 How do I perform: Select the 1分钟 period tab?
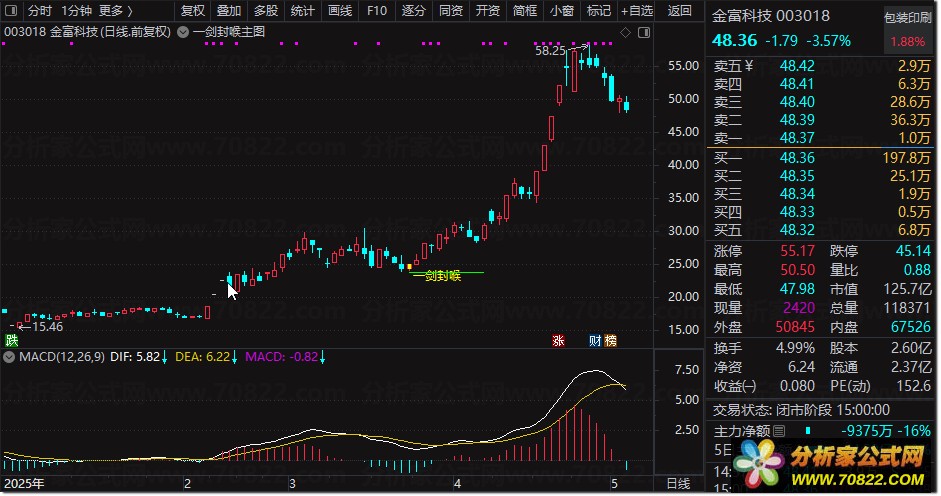pyautogui.click(x=76, y=10)
